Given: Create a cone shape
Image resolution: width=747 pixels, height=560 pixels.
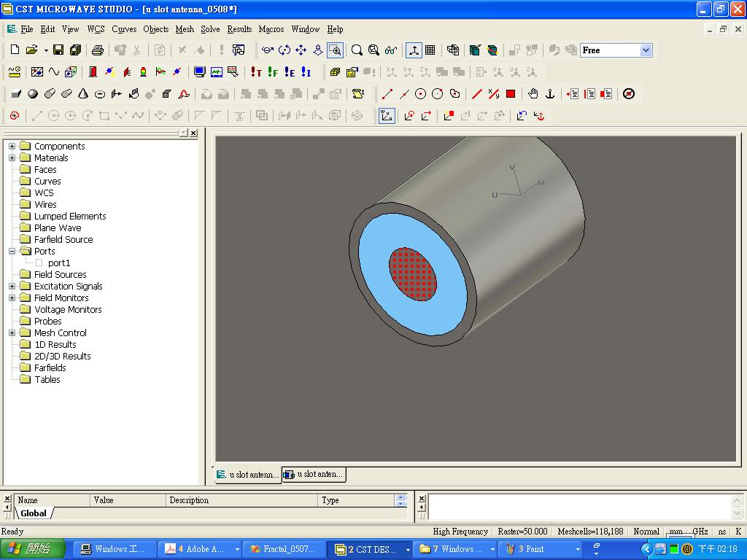Looking at the screenshot, I should (x=83, y=94).
